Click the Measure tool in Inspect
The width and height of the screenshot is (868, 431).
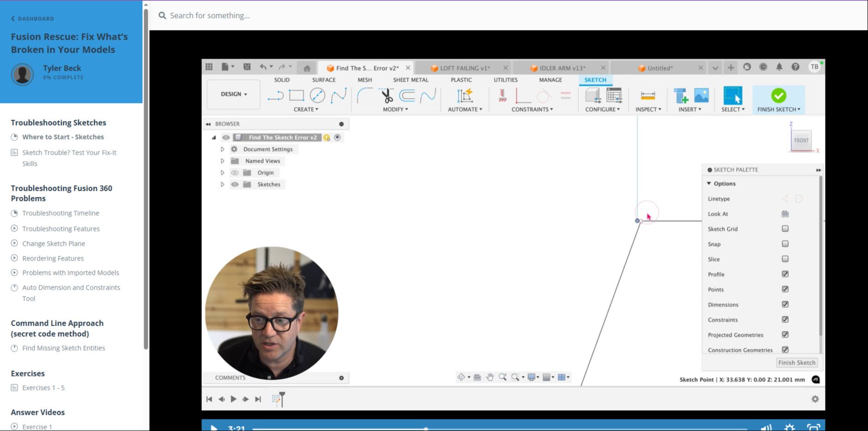[648, 96]
